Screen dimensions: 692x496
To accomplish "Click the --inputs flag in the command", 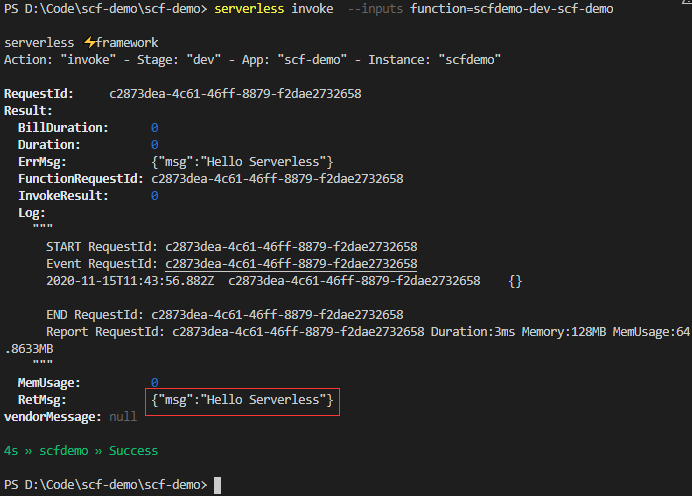I will (375, 9).
